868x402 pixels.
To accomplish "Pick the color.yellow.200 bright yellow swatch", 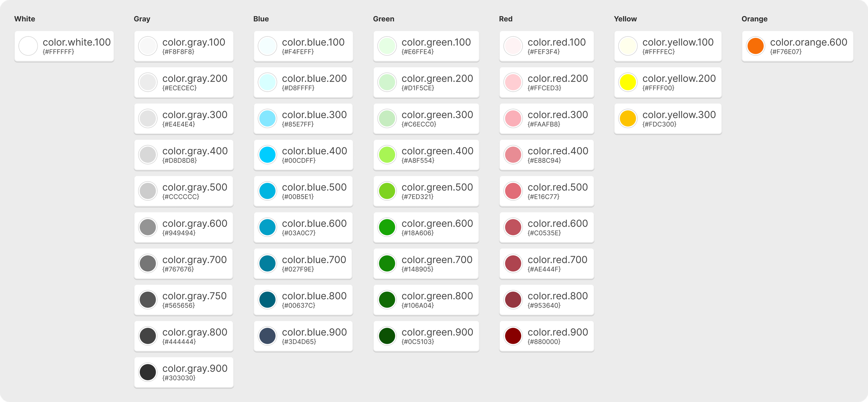I will click(628, 82).
